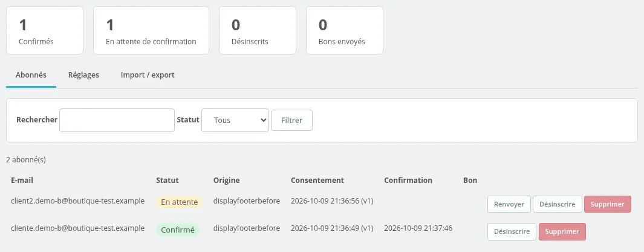Click the 2 abonné(s) count text
This screenshot has width=644, height=252.
pos(26,160)
